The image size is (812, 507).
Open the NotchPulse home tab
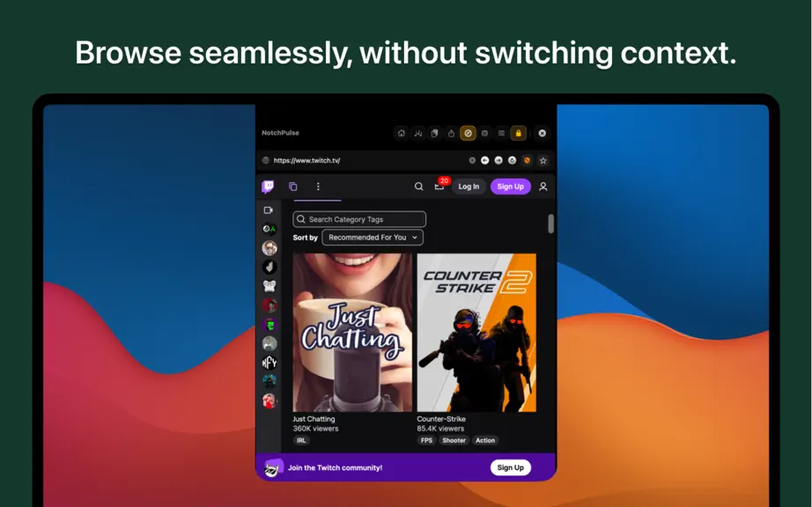[x=402, y=134]
